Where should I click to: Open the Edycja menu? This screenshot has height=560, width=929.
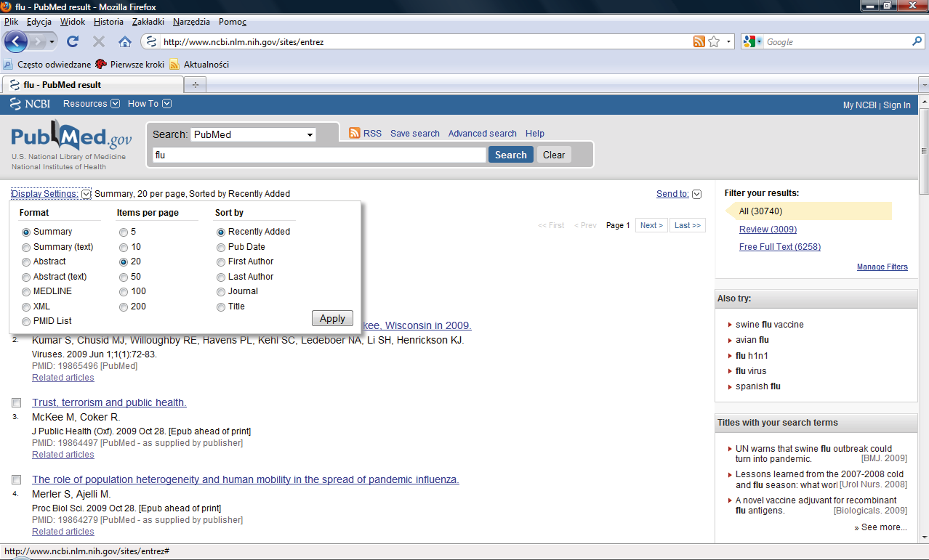coord(39,22)
